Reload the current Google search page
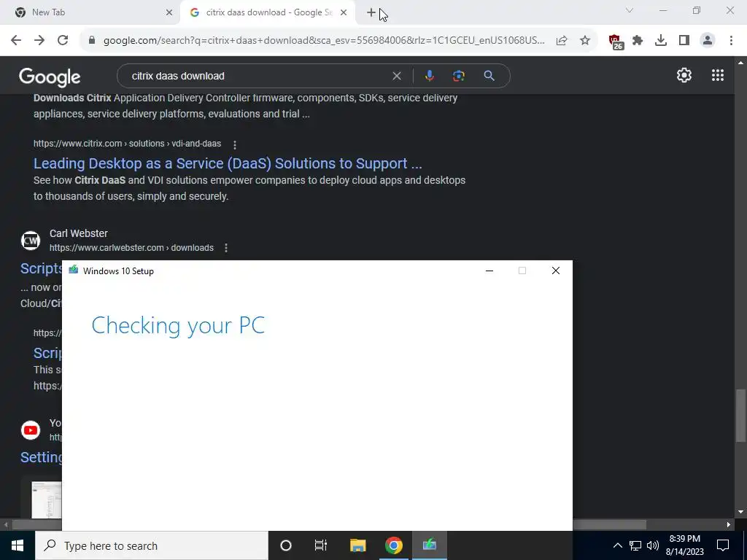The width and height of the screenshot is (747, 560). click(x=63, y=41)
